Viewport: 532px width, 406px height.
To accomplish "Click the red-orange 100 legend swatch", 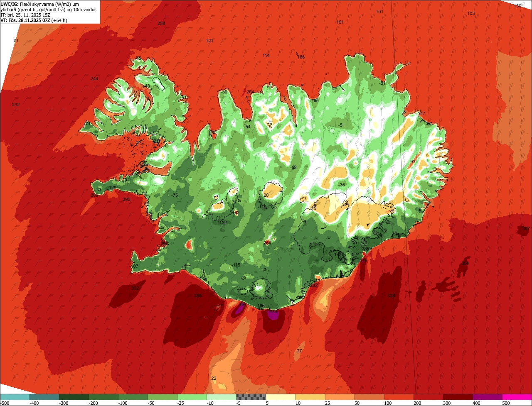I will [399, 397].
